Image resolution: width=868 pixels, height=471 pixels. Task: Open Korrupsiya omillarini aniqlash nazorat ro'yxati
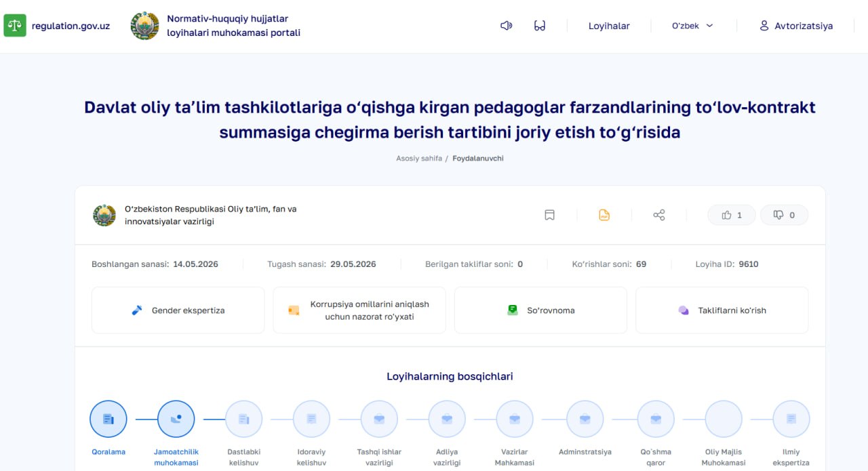(359, 310)
